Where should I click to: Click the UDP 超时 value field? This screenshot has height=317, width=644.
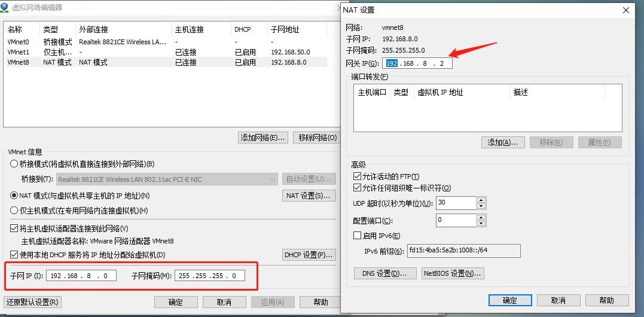pyautogui.click(x=456, y=203)
